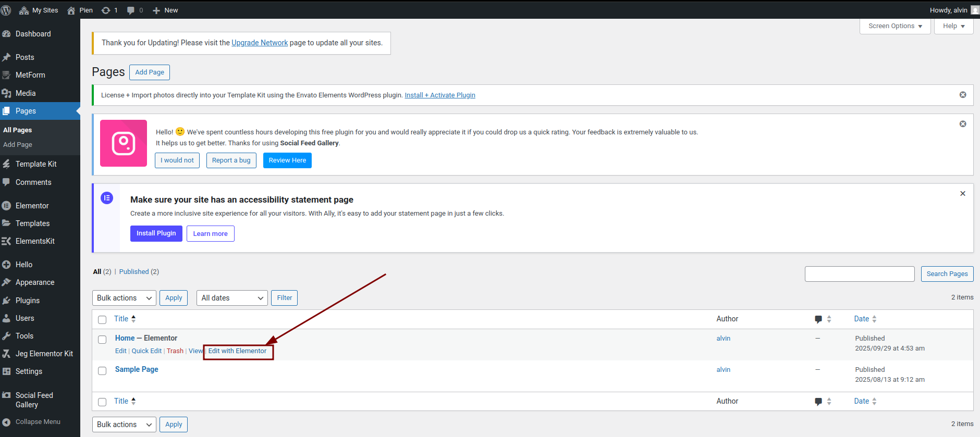
Task: Expand the Screen Options panel
Action: 895,26
